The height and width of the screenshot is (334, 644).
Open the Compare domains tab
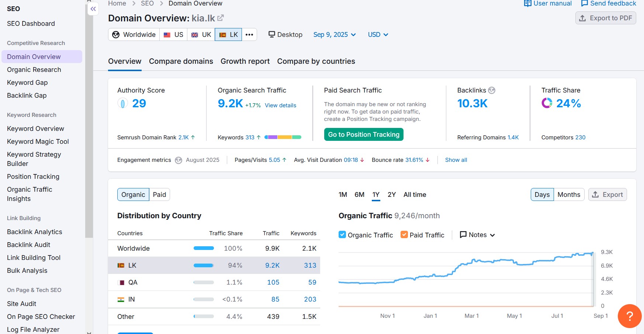(181, 61)
